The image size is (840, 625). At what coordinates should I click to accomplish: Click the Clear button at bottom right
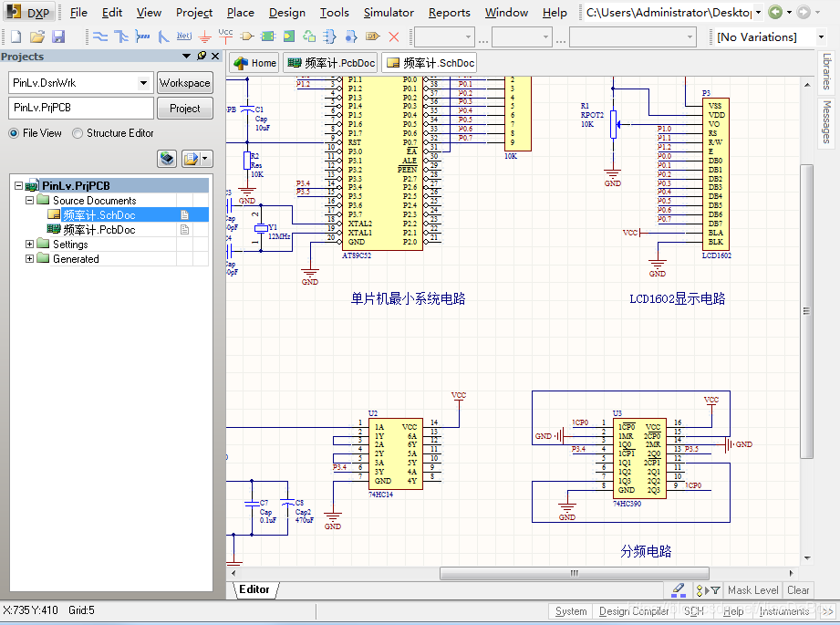point(798,590)
